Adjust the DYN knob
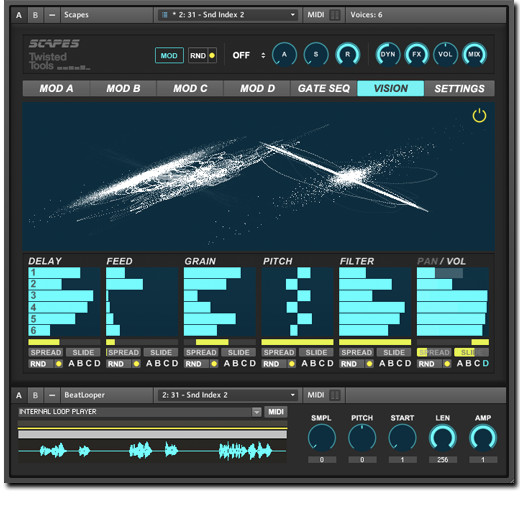Image resolution: width=520 pixels, height=520 pixels. coord(388,54)
